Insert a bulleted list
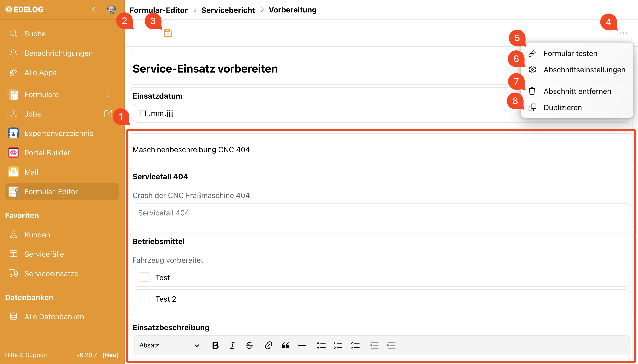 [321, 345]
